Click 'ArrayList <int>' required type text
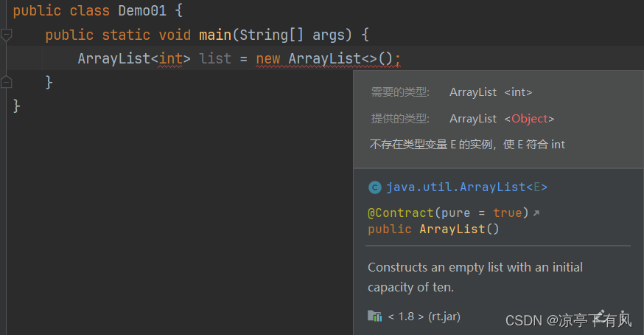 tap(491, 92)
